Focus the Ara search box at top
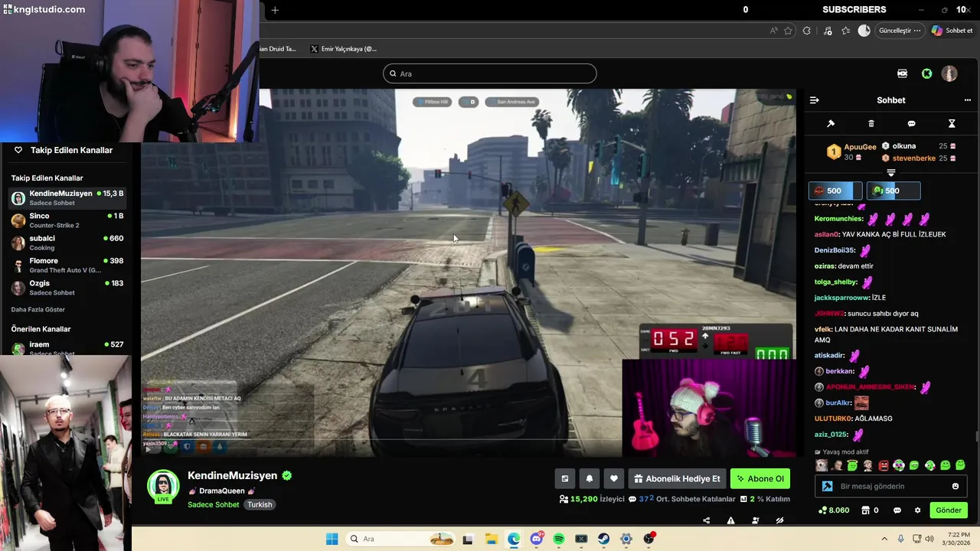Image resolution: width=980 pixels, height=551 pixels. point(490,73)
